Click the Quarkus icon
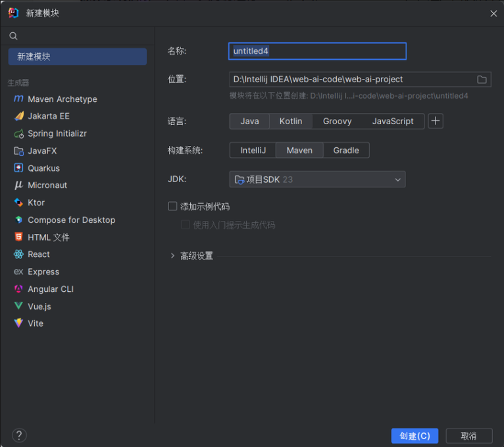Screen dimensions: 504x447 [18, 168]
